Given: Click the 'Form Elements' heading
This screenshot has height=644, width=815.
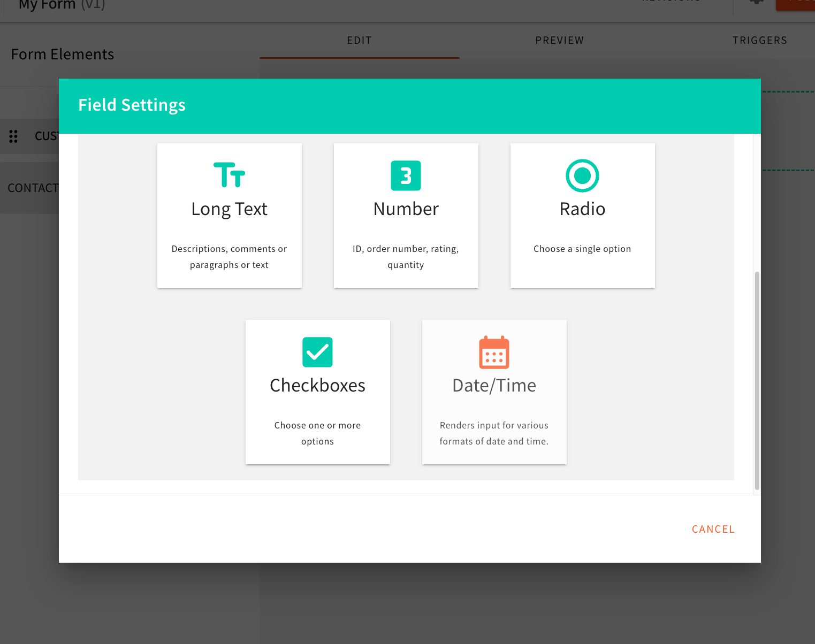Looking at the screenshot, I should pos(63,55).
